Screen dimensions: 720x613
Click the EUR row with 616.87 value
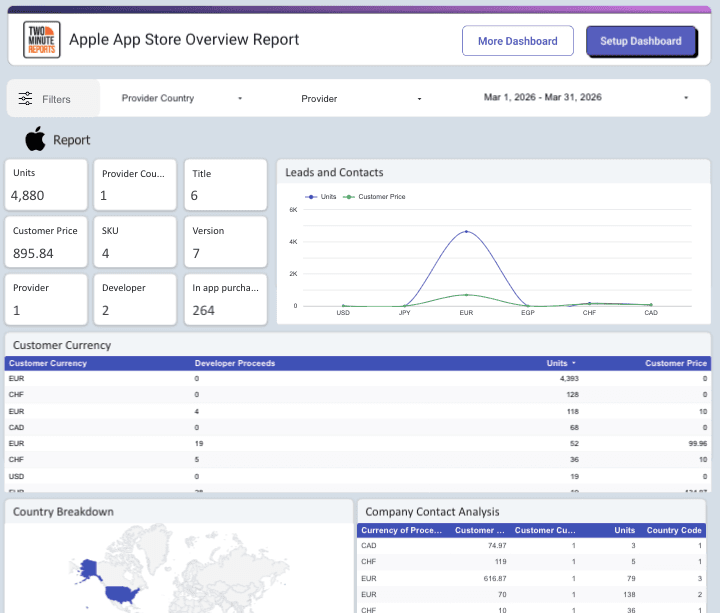click(531, 579)
